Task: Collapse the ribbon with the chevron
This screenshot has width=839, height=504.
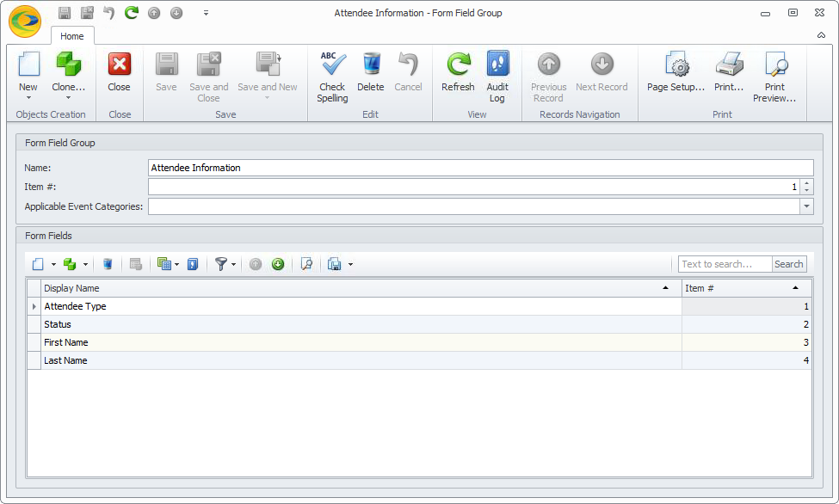Action: [x=821, y=35]
